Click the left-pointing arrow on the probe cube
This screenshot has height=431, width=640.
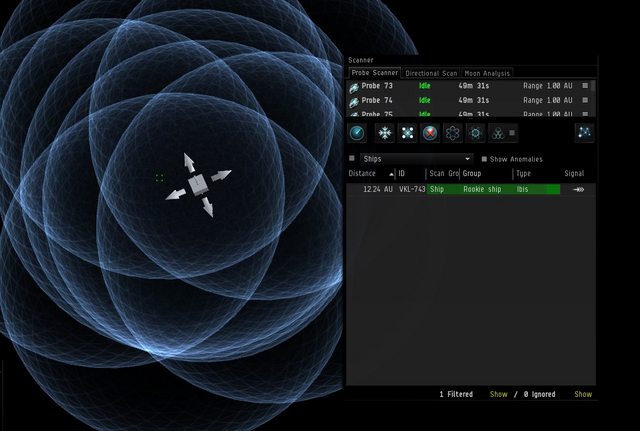[x=176, y=195]
